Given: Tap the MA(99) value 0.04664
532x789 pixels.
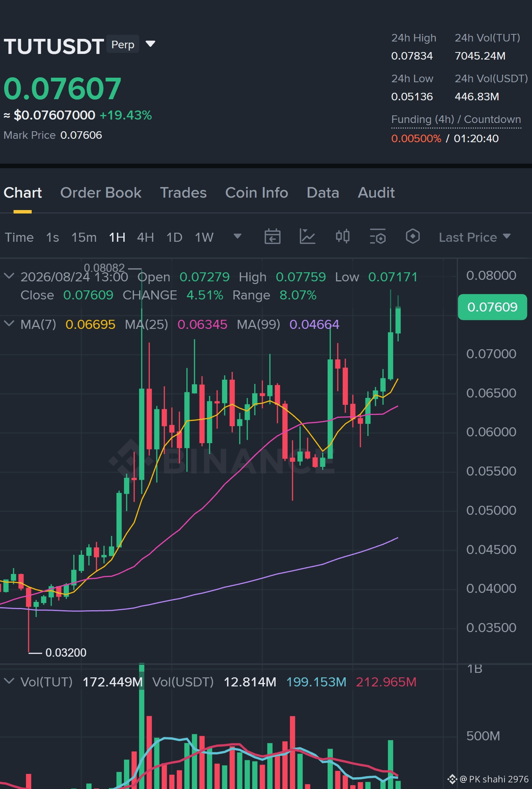Looking at the screenshot, I should pos(314,324).
